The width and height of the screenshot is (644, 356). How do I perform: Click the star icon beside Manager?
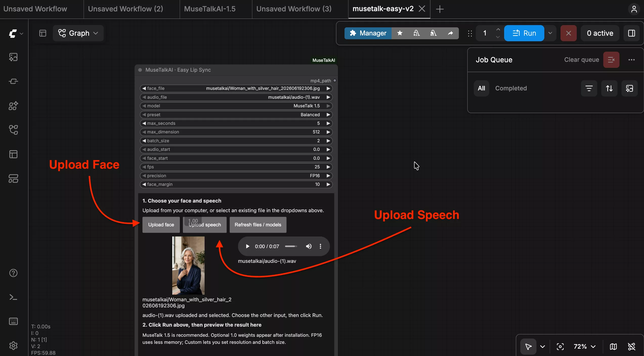click(x=400, y=33)
